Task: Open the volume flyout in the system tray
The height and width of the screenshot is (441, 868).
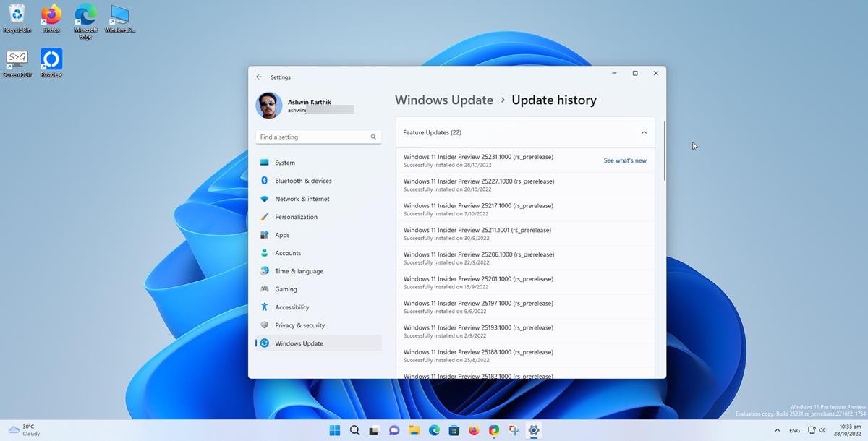Action: tap(822, 430)
